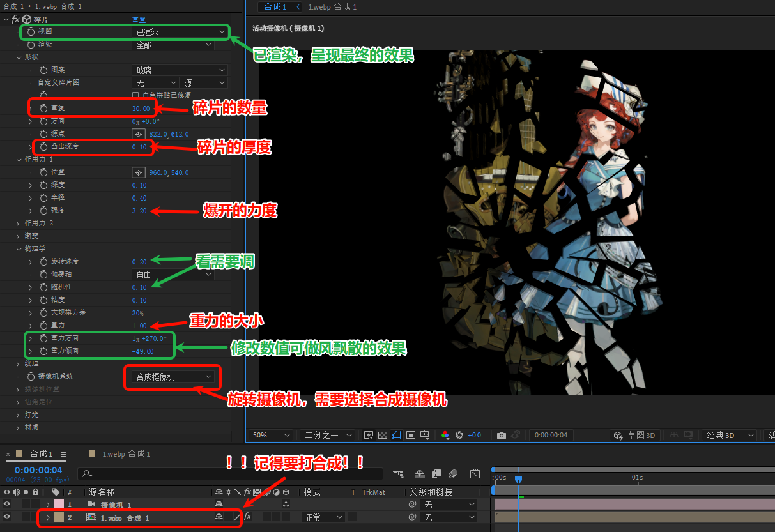Click the 重复 value 30.00
The width and height of the screenshot is (775, 532).
point(141,109)
